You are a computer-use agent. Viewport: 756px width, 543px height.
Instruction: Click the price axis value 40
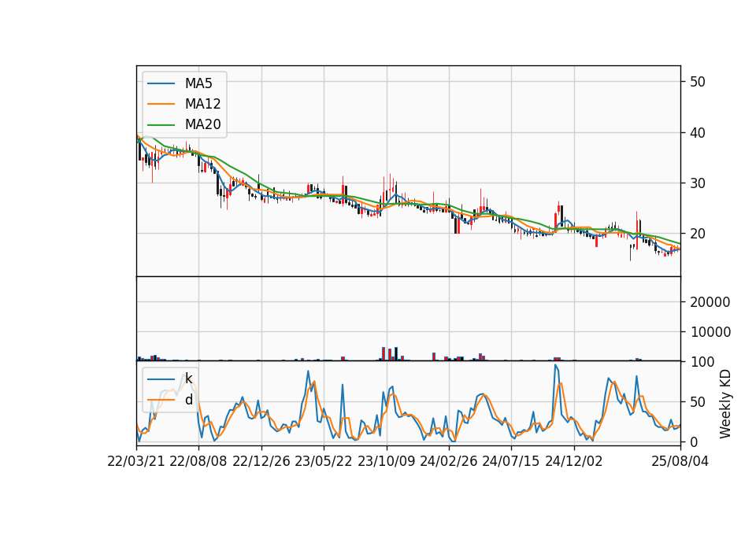[698, 132]
